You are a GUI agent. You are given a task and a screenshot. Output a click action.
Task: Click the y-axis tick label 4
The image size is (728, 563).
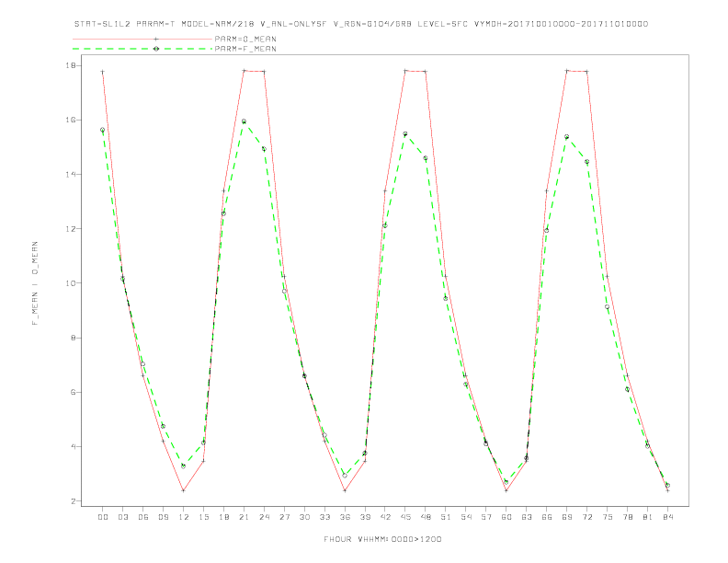(74, 446)
